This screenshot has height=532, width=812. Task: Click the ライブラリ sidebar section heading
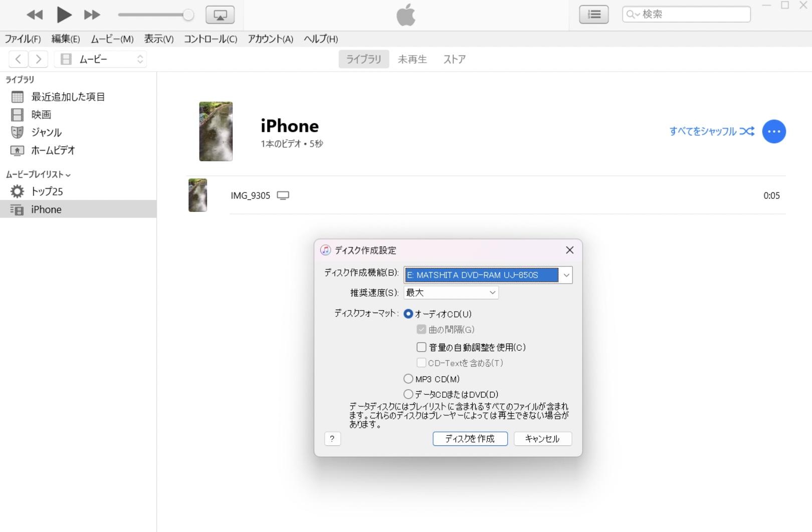pos(20,80)
